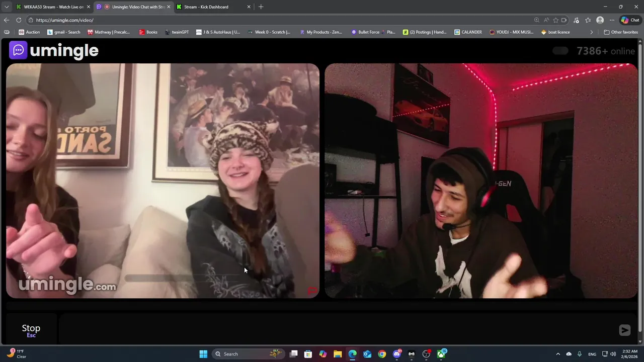This screenshot has width=644, height=362.
Task: Go back with the browser arrow
Action: 7,20
